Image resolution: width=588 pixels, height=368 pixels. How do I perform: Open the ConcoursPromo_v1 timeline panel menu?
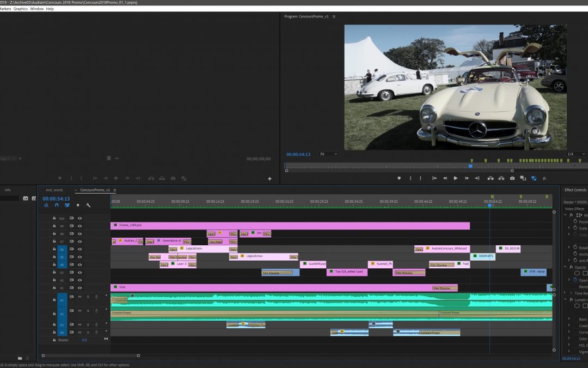point(114,190)
